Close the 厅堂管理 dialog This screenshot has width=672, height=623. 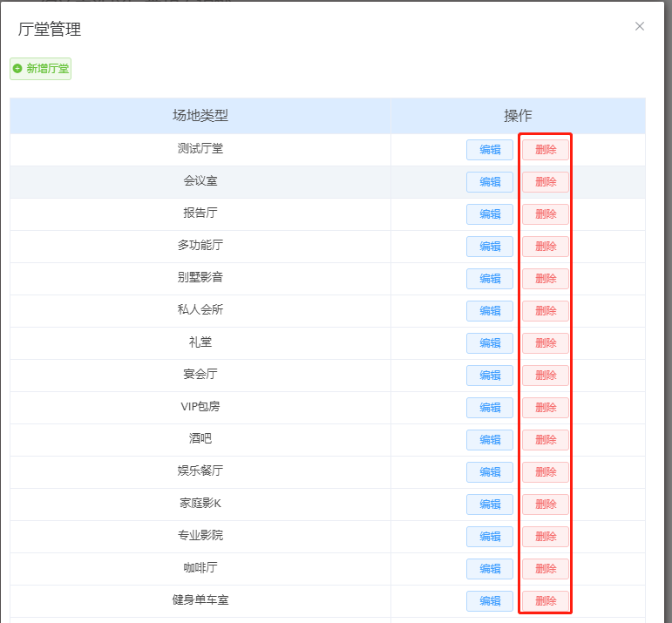pos(640,26)
